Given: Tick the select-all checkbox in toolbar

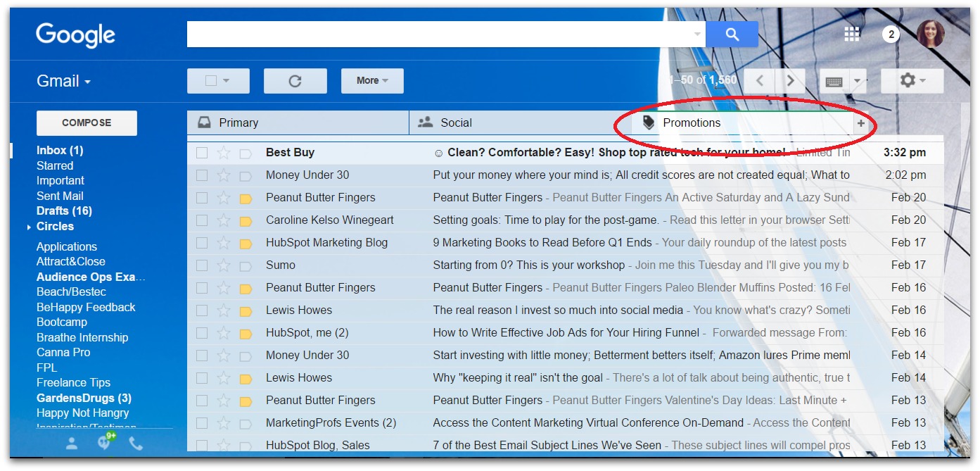Looking at the screenshot, I should pos(210,81).
